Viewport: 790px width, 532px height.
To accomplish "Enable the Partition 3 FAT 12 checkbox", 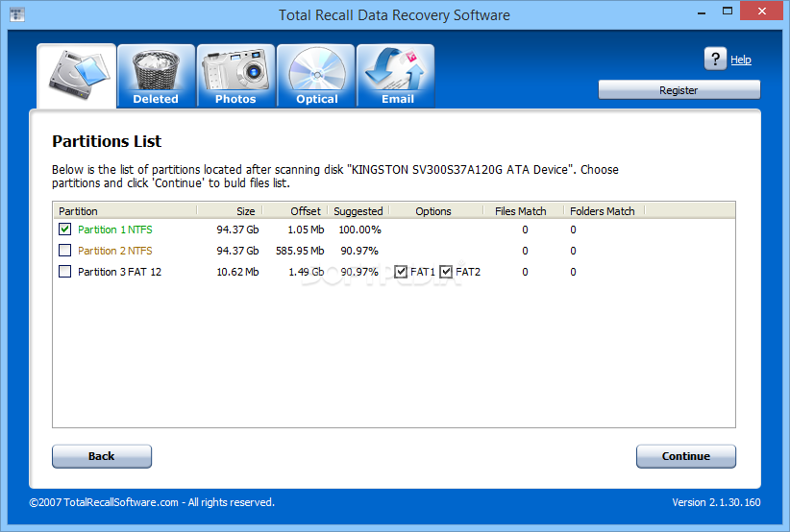I will pos(65,272).
